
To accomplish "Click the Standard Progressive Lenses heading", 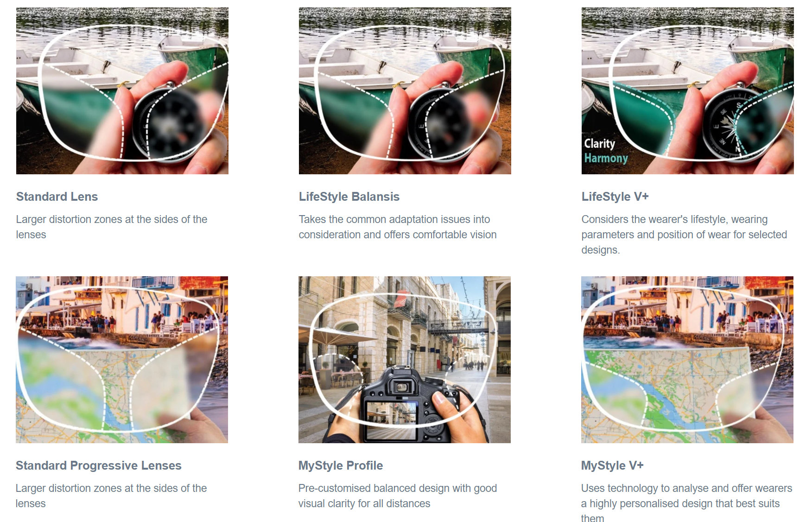I will [x=99, y=465].
